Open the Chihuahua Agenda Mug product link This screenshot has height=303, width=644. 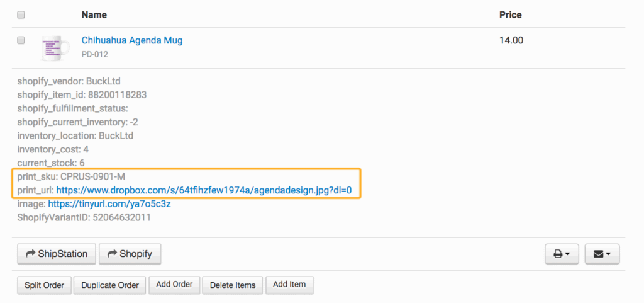click(132, 40)
